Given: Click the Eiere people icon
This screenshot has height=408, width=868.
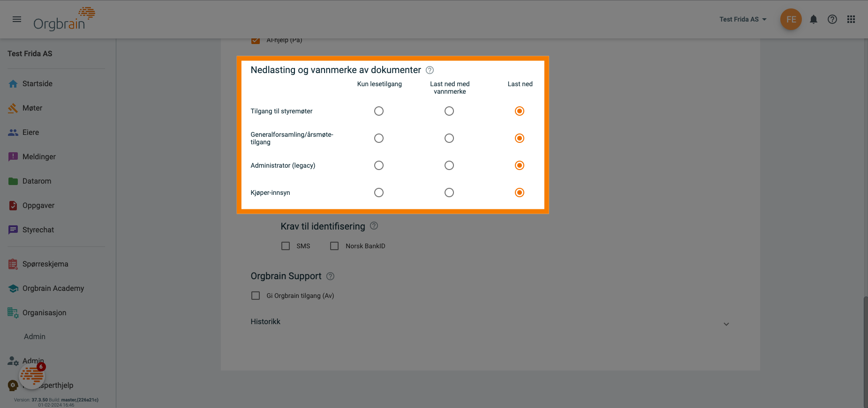Looking at the screenshot, I should click(x=13, y=133).
